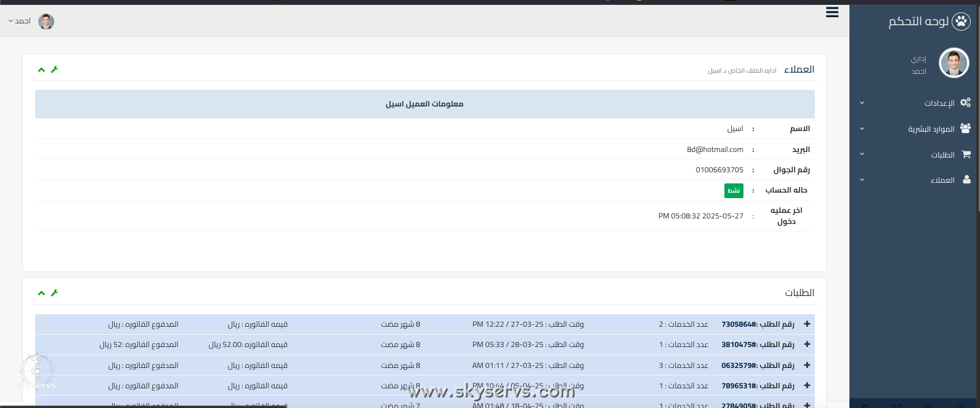Click the لوحه التحكم dashboard title
The width and height of the screenshot is (980, 408).
point(918,22)
